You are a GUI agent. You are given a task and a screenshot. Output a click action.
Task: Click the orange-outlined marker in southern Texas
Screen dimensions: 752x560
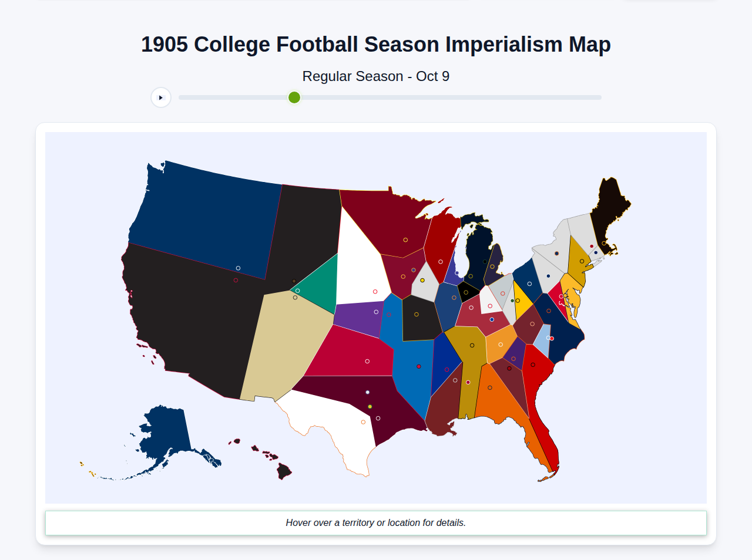(x=363, y=422)
